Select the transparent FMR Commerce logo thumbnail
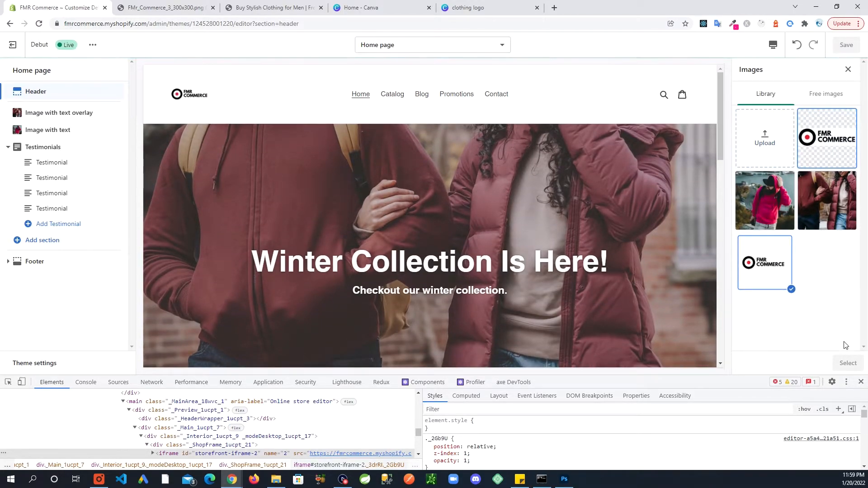Screen dimensions: 868x488 click(x=827, y=138)
